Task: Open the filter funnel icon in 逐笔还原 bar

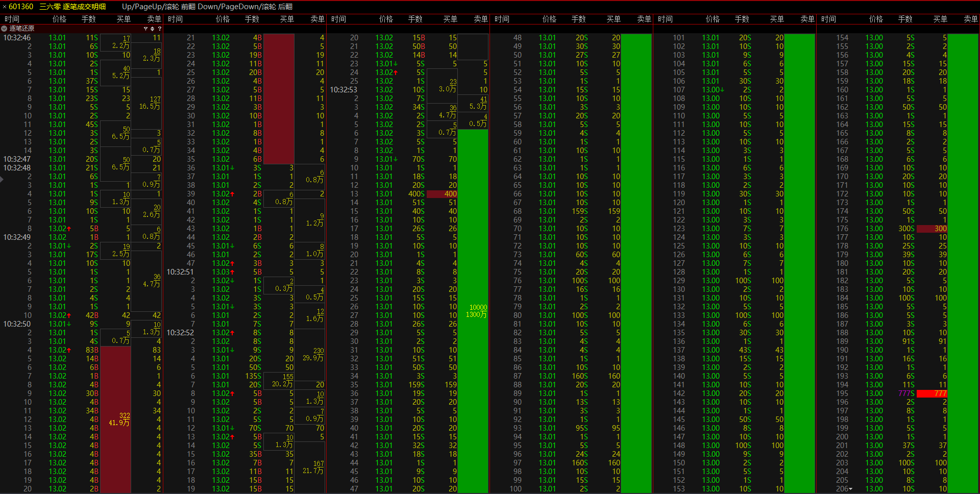Action: click(x=145, y=29)
